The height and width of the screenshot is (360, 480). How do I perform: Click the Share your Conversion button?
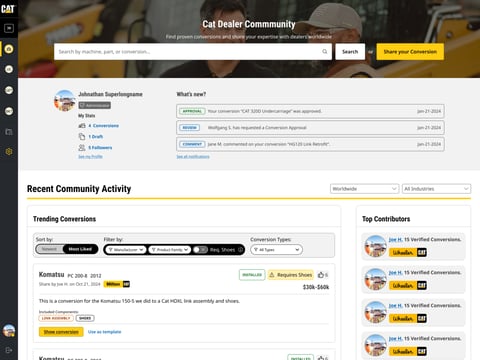point(410,52)
